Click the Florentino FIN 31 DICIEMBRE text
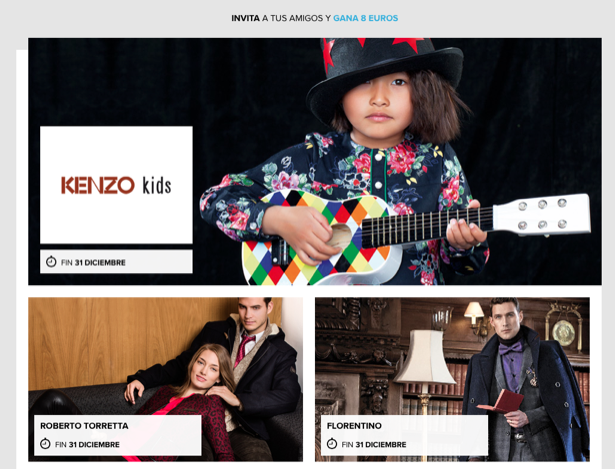This screenshot has height=469, width=615. [x=374, y=444]
